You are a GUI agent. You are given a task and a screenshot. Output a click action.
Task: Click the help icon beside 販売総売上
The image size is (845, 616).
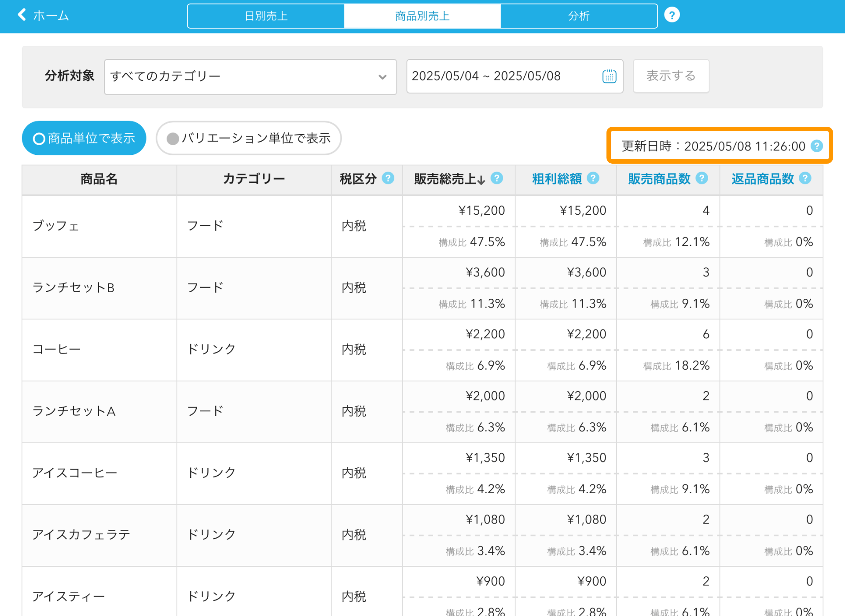click(497, 178)
